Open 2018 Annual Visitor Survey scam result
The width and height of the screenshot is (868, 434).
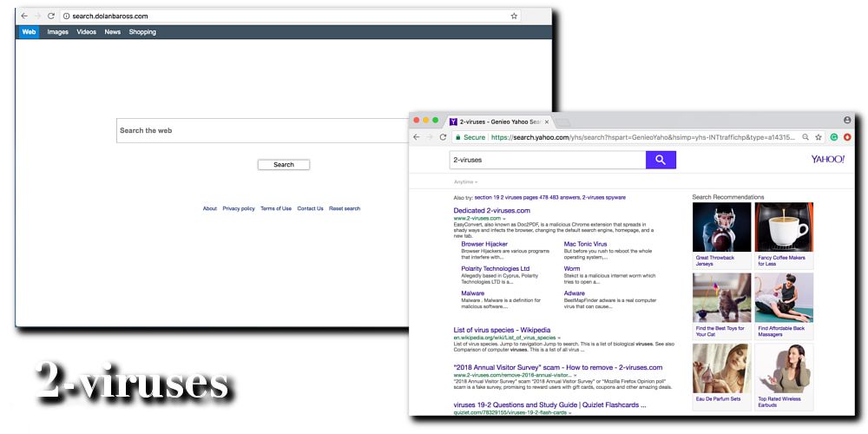(x=557, y=367)
